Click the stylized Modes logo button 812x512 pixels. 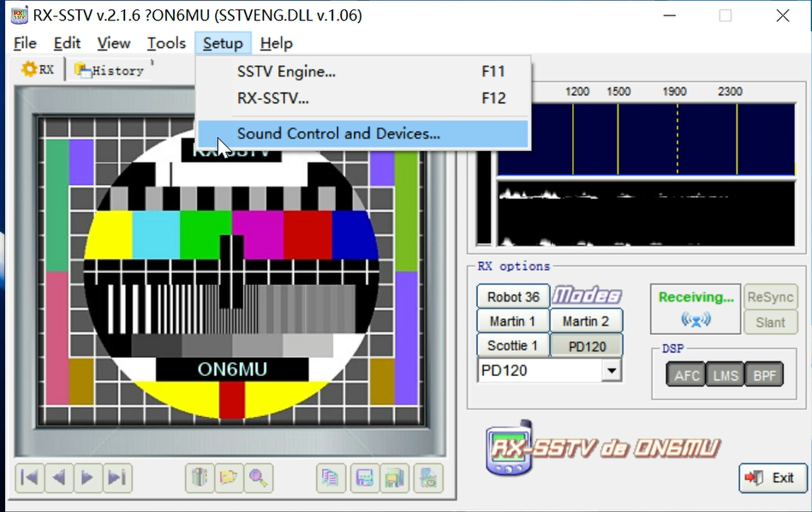click(x=586, y=295)
